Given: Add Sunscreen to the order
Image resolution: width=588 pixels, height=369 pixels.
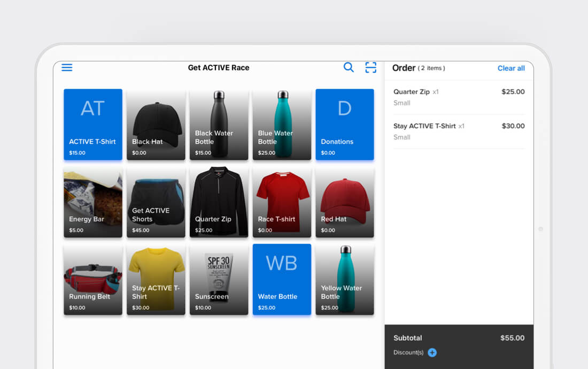Looking at the screenshot, I should pos(219,280).
